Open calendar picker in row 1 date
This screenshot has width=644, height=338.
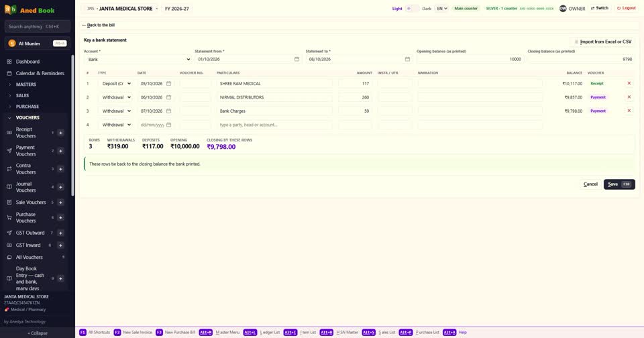click(x=168, y=83)
